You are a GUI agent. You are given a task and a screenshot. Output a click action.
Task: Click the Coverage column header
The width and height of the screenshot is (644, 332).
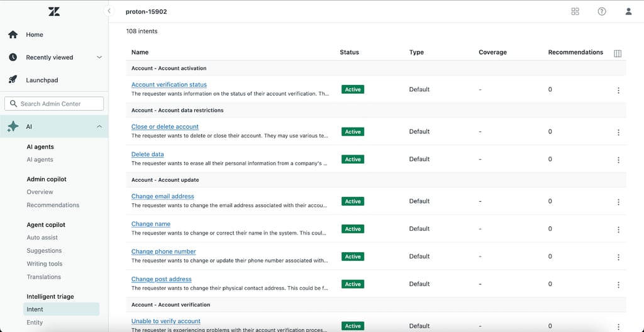click(493, 52)
